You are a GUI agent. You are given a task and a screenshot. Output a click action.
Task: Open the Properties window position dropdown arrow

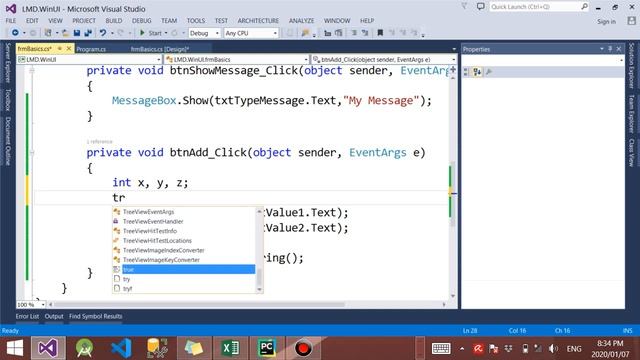coord(602,49)
